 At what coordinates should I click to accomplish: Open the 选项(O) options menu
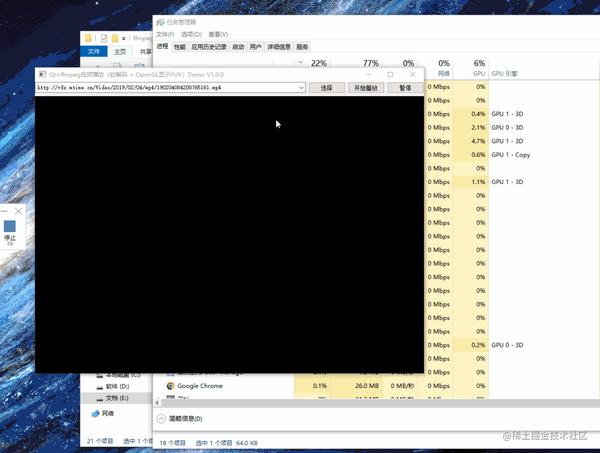click(x=191, y=34)
